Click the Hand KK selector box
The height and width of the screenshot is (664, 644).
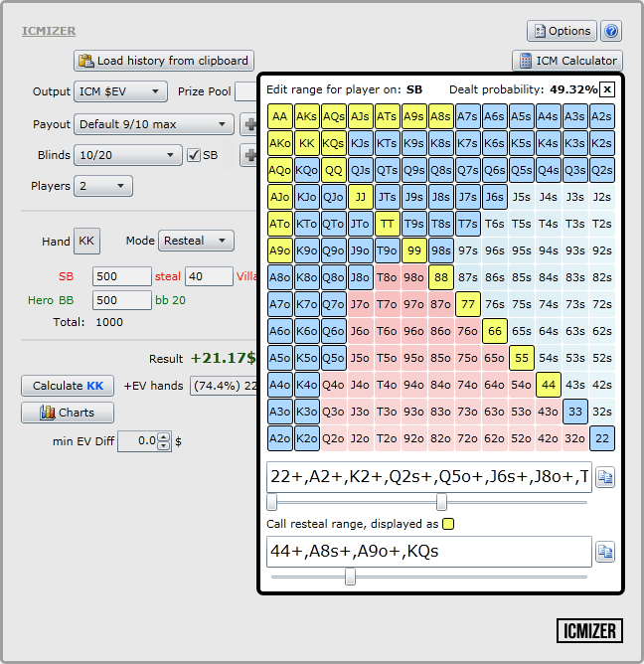(86, 242)
